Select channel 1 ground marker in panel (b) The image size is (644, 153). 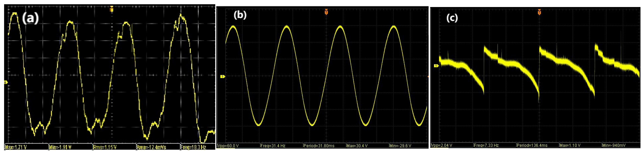222,76
